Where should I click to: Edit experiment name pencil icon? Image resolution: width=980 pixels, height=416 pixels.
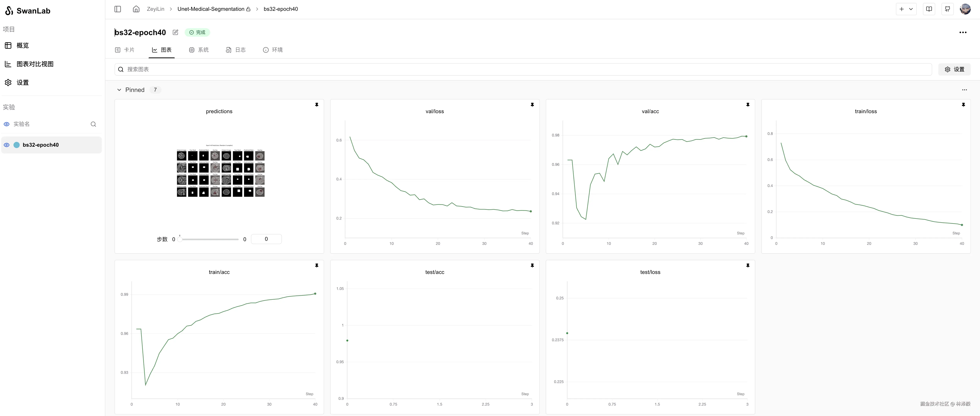(x=175, y=32)
